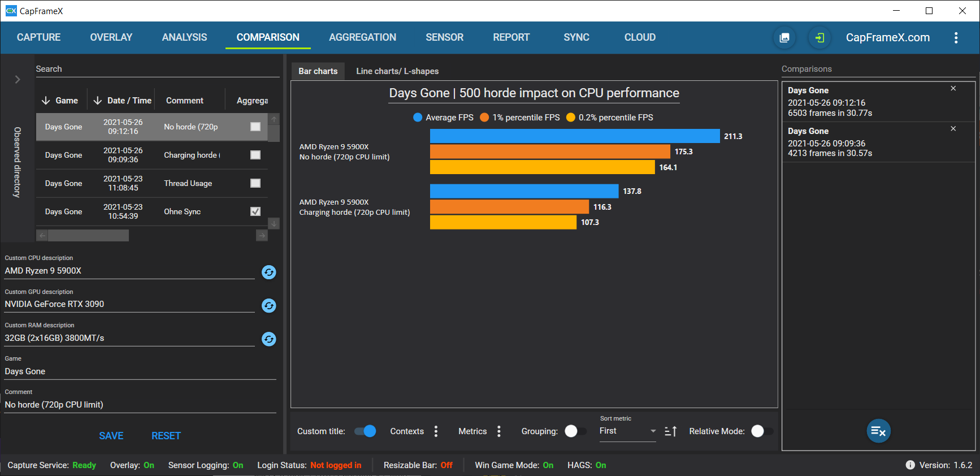Uncheck the aggregate box for Ohne Sync record

tap(255, 211)
